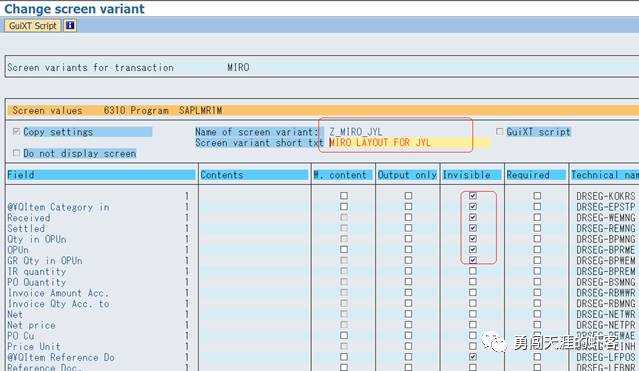
Task: Uncheck Invisible for the Settled row
Action: (473, 228)
